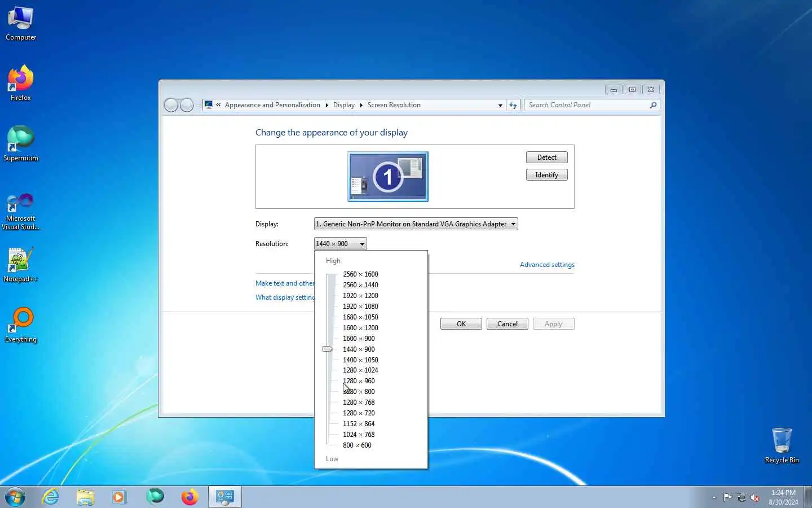Viewport: 812px width, 508px height.
Task: Select the Everything desktop shortcut
Action: click(x=21, y=325)
